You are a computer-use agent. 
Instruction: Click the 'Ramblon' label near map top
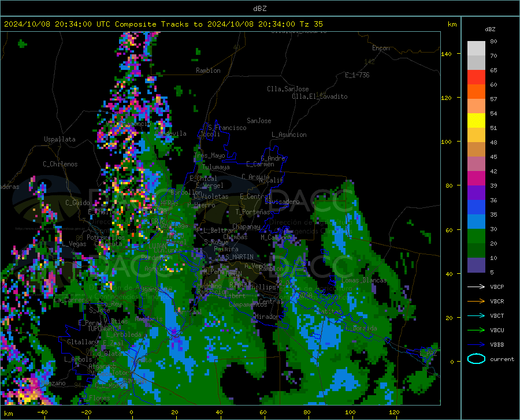pos(208,70)
